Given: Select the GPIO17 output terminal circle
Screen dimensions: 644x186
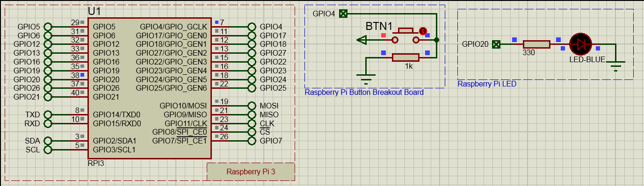Looking at the screenshot, I should click(252, 36).
